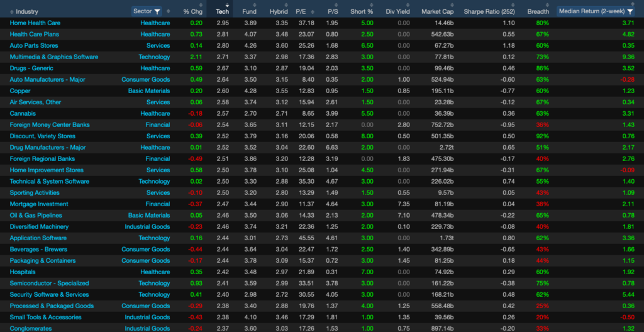Screen dimensions: 644x332
Task: Open the Copper industry row
Action: pyautogui.click(x=19, y=91)
